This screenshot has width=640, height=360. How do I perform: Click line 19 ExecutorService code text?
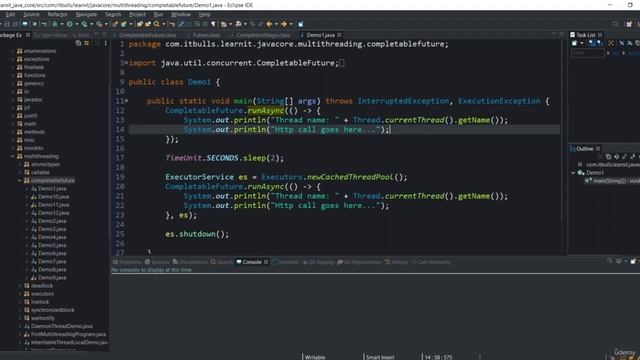tap(286, 177)
